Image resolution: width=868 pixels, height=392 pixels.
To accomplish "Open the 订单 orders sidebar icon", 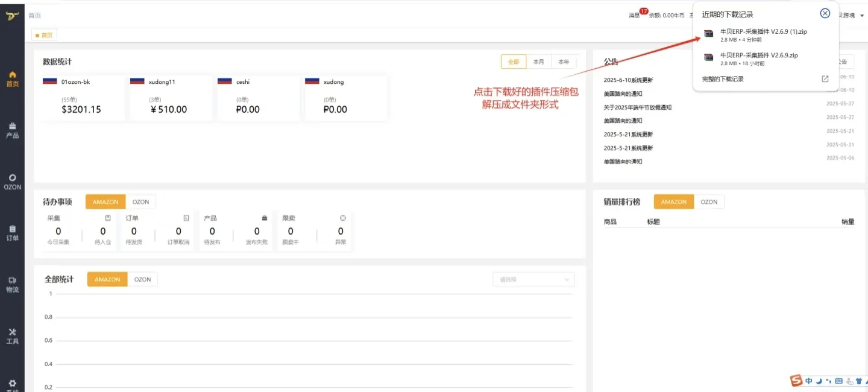I will click(12, 229).
